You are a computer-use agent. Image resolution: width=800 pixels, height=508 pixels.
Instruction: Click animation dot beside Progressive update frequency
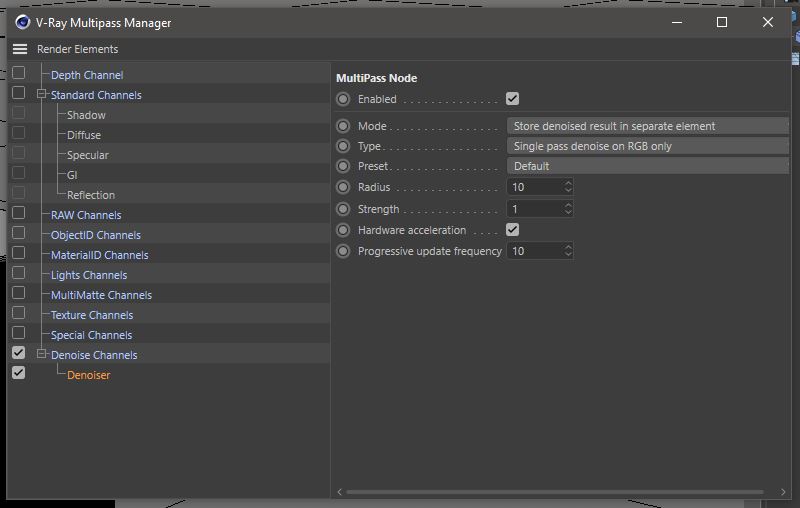[343, 251]
